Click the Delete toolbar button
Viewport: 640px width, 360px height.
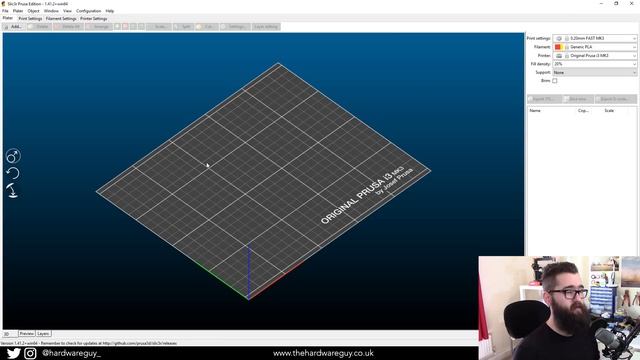(39, 27)
